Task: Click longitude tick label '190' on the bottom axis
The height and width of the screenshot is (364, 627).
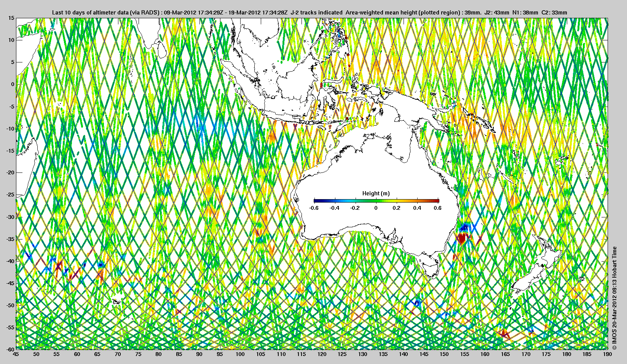Action: (x=608, y=354)
